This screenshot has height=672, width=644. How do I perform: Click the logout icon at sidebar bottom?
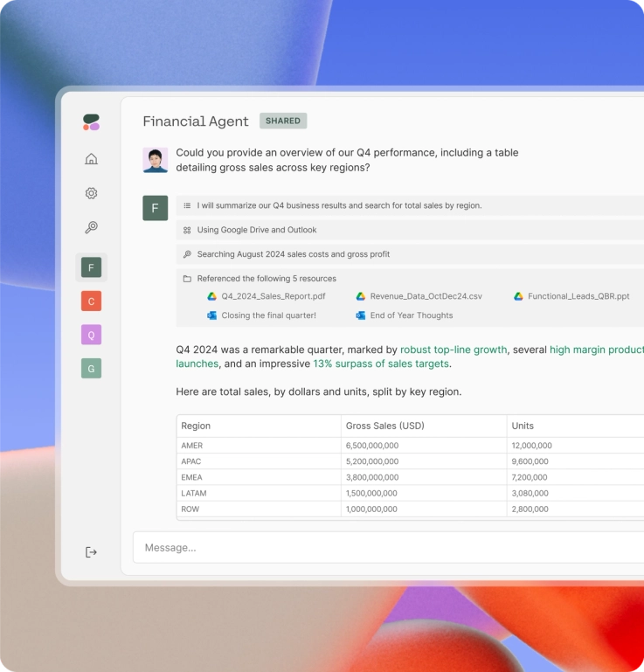[x=91, y=552]
